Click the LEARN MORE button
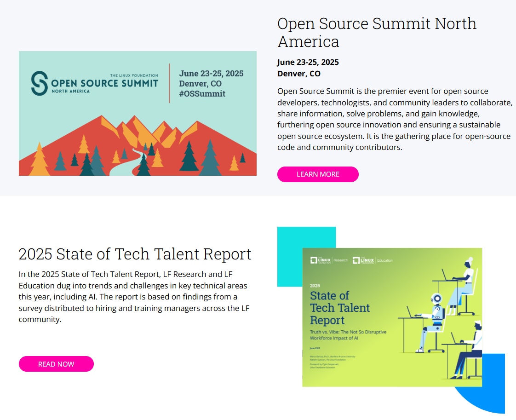 point(318,174)
